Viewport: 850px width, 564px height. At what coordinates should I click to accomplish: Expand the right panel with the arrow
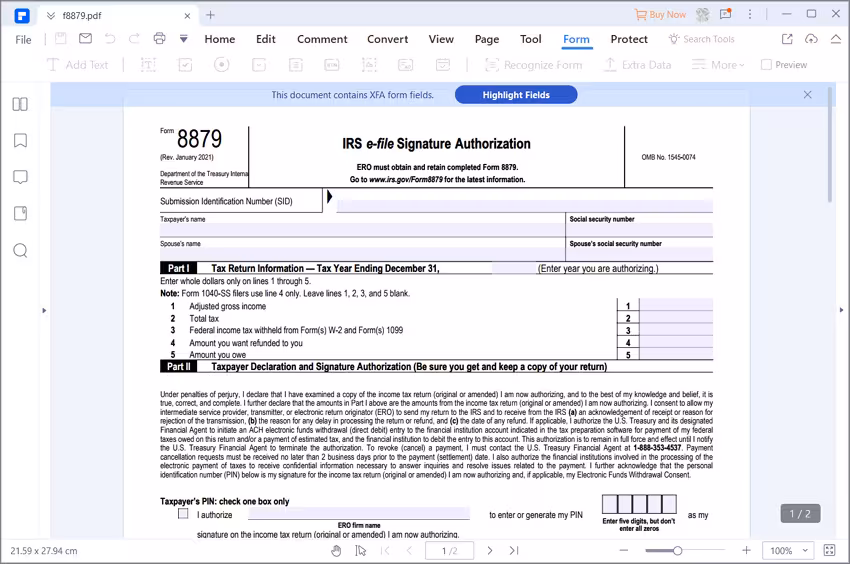(841, 310)
